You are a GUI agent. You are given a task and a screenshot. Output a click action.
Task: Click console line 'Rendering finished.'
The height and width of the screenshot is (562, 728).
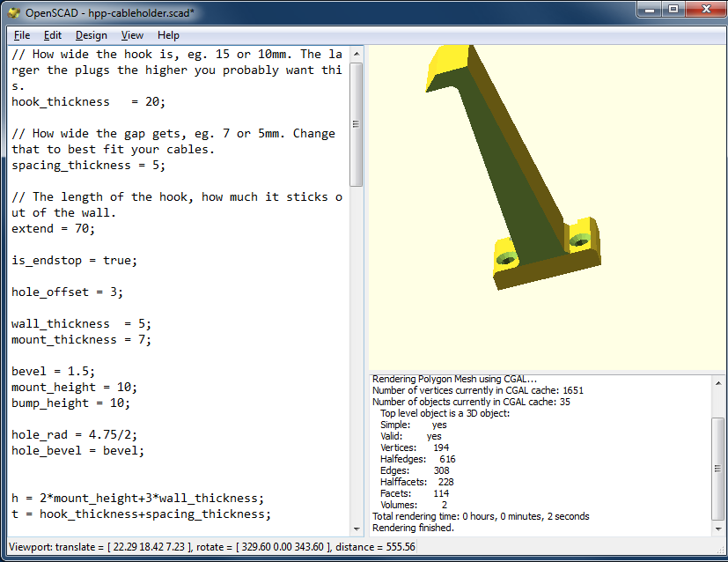click(413, 528)
